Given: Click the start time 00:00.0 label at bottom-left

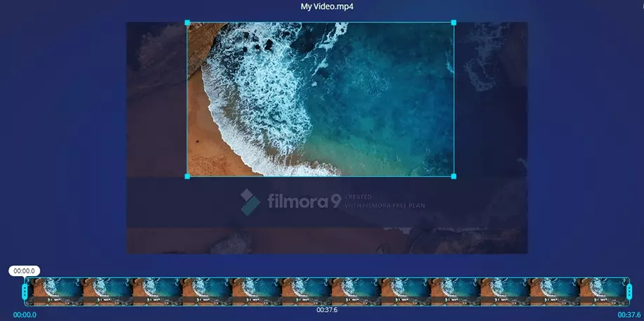Looking at the screenshot, I should [x=25, y=315].
